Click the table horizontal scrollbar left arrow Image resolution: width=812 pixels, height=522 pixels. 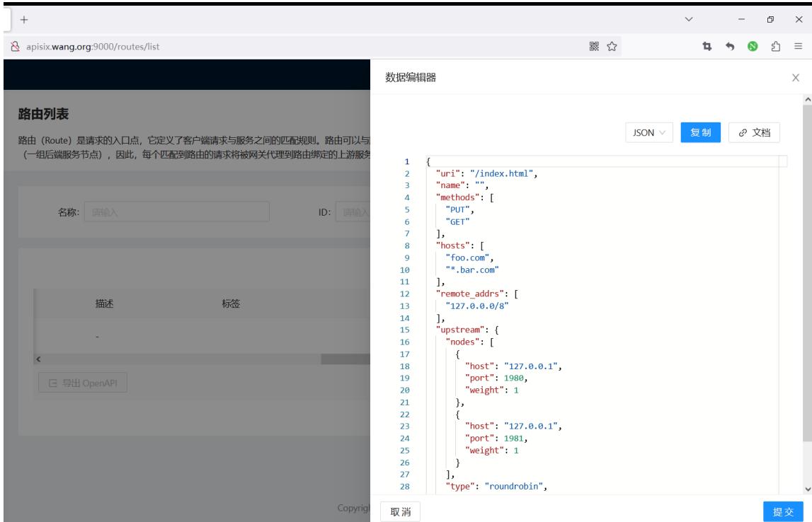[38, 359]
